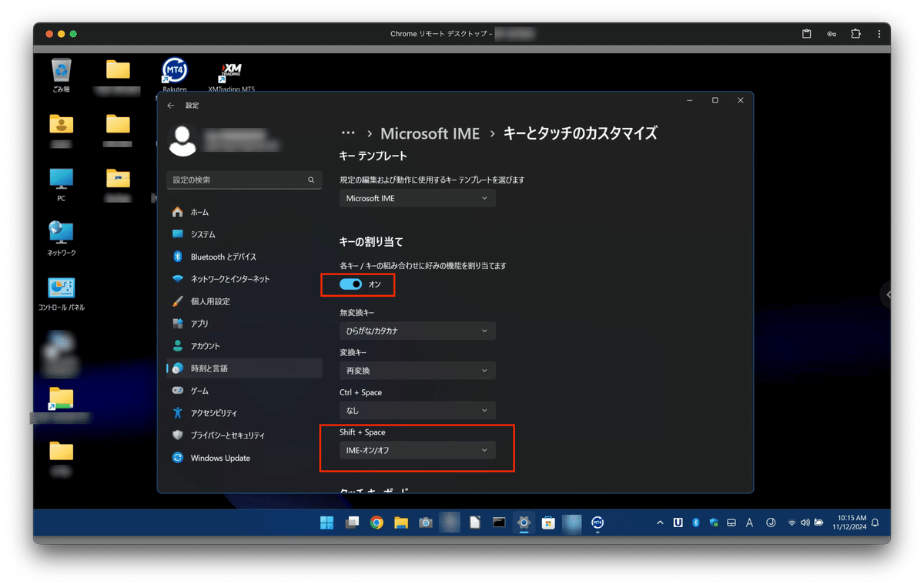The height and width of the screenshot is (588, 924).
Task: Open ネットワークとインターネット settings
Action: tap(244, 279)
